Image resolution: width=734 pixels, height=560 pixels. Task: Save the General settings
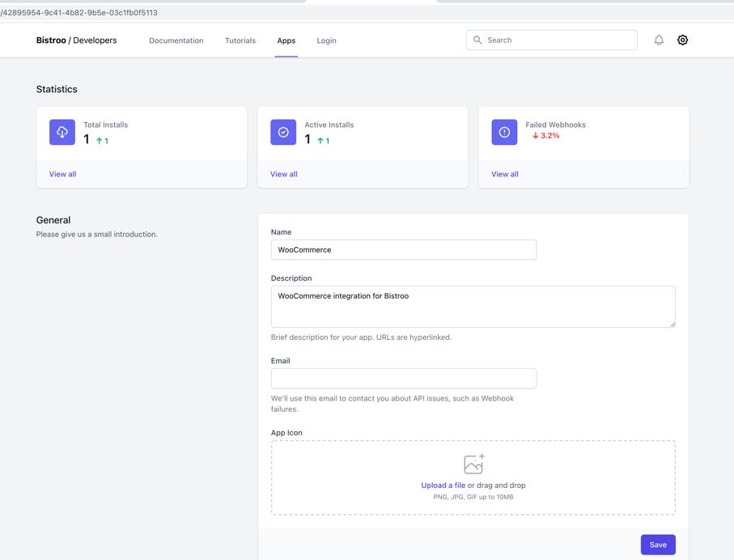tap(658, 545)
